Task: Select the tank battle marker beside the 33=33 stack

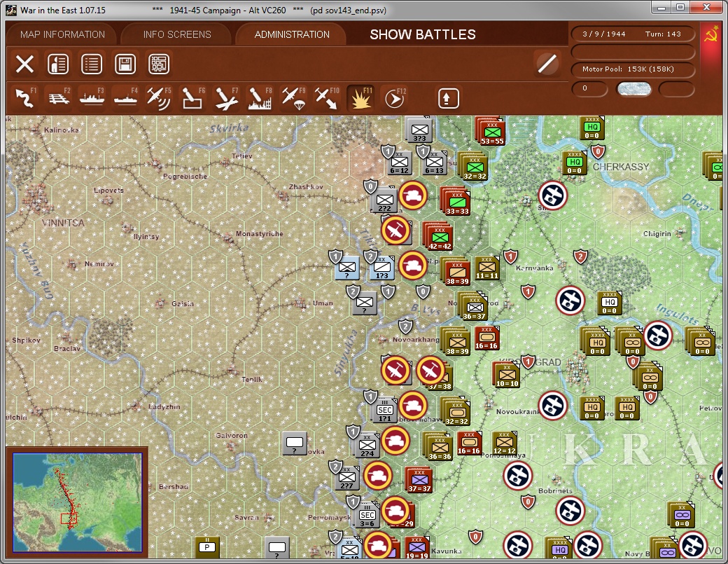Action: click(412, 195)
